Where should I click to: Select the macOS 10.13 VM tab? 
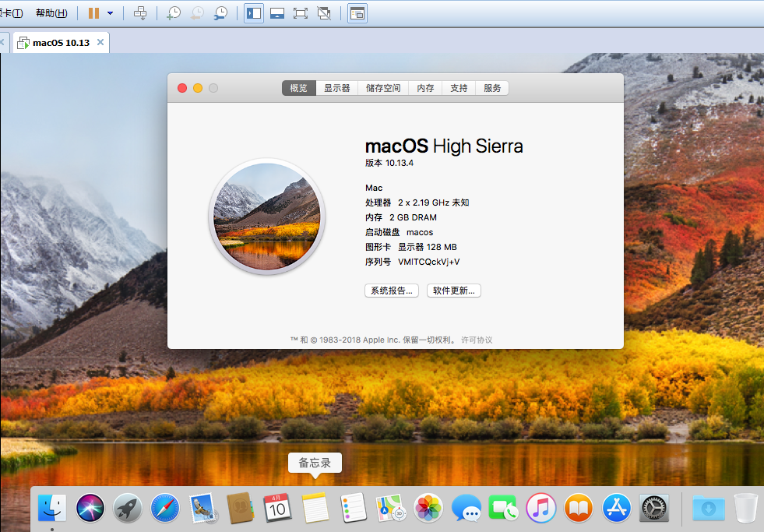[61, 42]
